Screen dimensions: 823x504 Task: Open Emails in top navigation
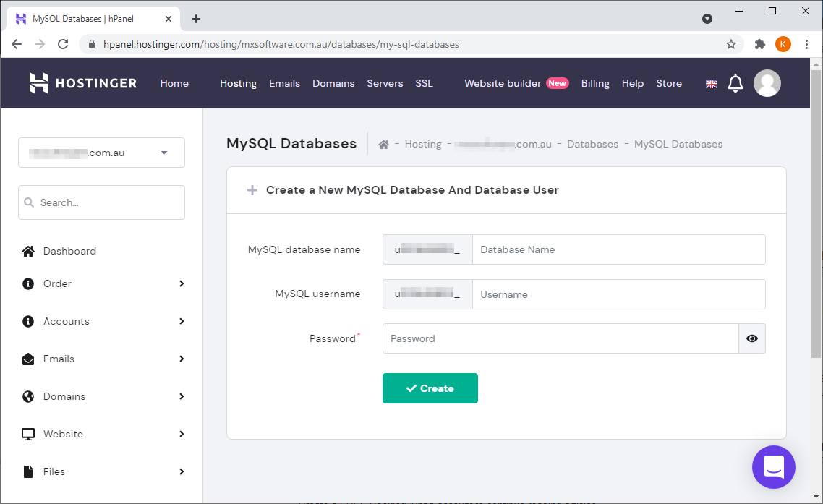pos(284,83)
